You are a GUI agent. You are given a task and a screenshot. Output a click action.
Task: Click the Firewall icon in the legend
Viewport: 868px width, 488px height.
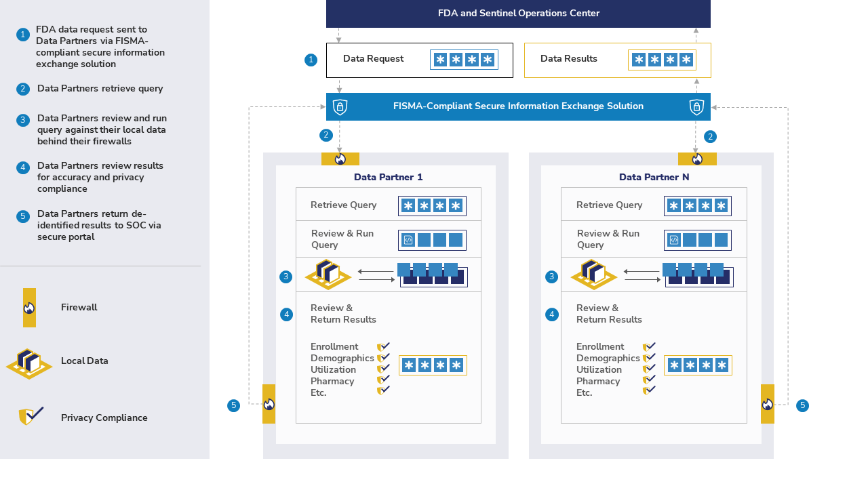click(x=29, y=308)
